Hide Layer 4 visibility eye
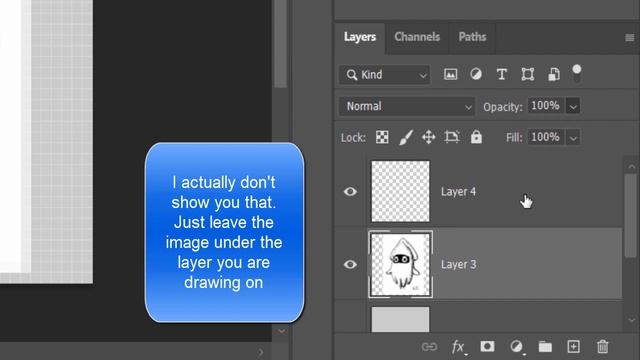 [x=350, y=191]
